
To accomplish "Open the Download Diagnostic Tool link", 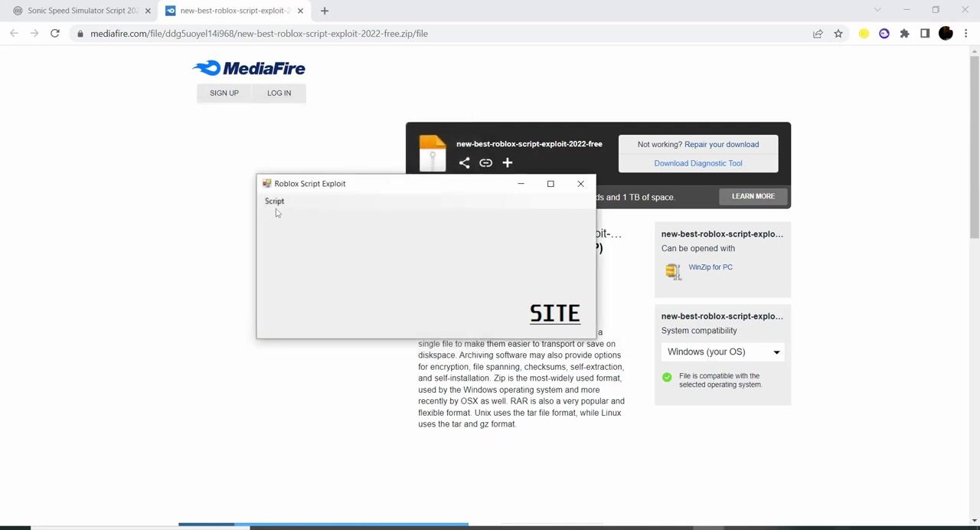I will pos(697,163).
